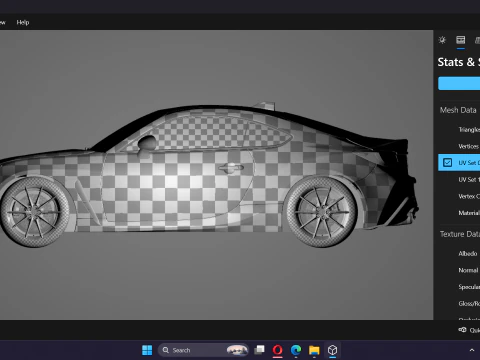Open Microsoft Edge from the taskbar
This screenshot has width=480, height=360.
pyautogui.click(x=296, y=350)
